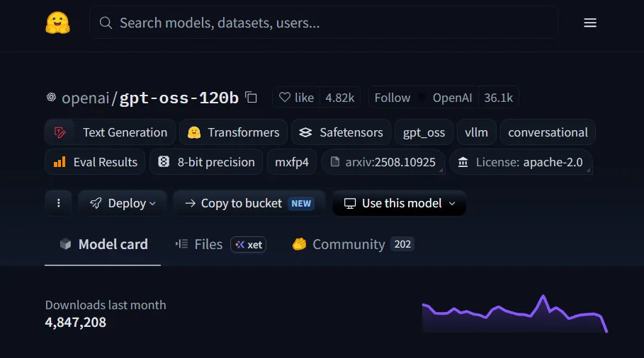Click the Transformers emoji icon
The width and height of the screenshot is (644, 358).
pyautogui.click(x=194, y=132)
